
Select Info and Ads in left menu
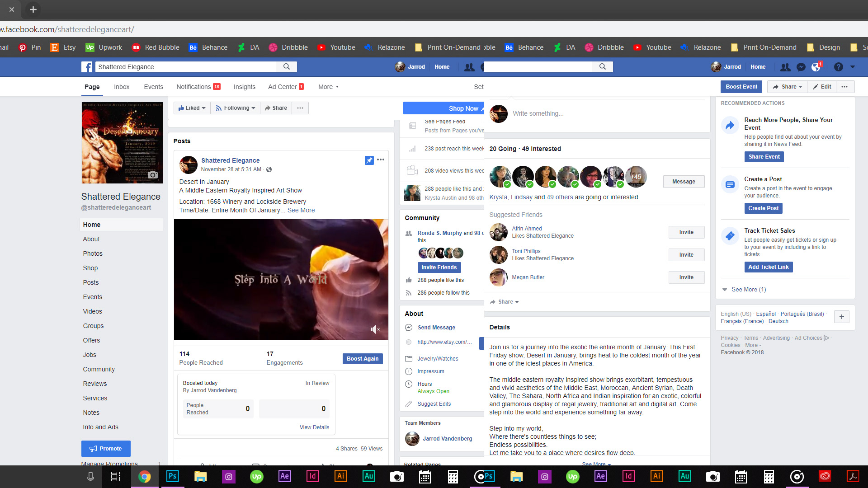click(101, 427)
